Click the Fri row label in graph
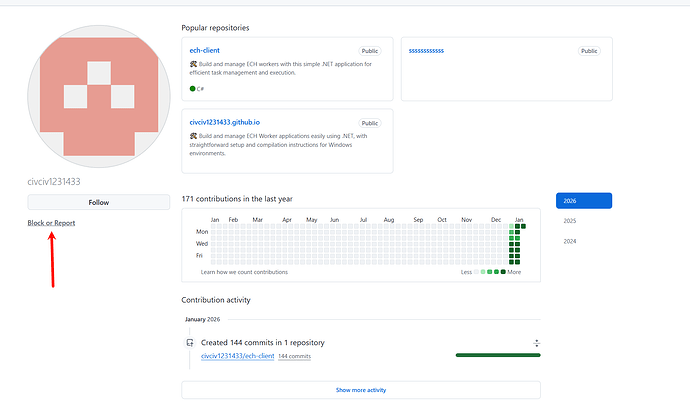Screen dimensions: 690x404 (199, 255)
